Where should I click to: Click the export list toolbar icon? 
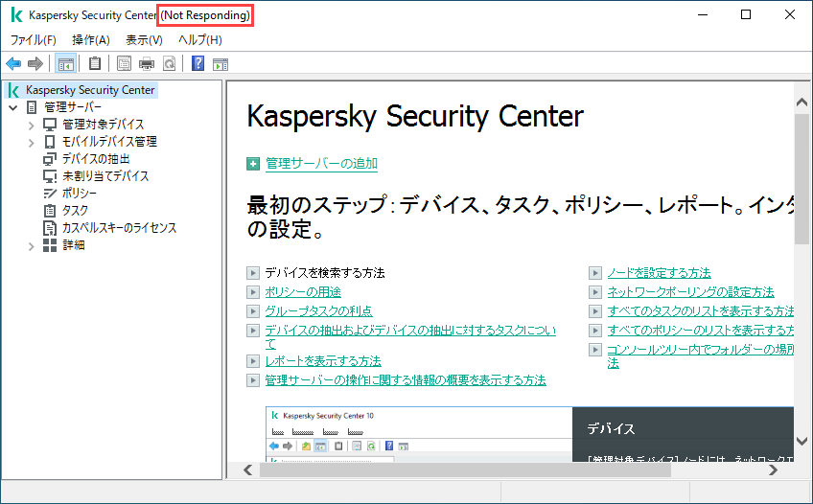click(124, 63)
